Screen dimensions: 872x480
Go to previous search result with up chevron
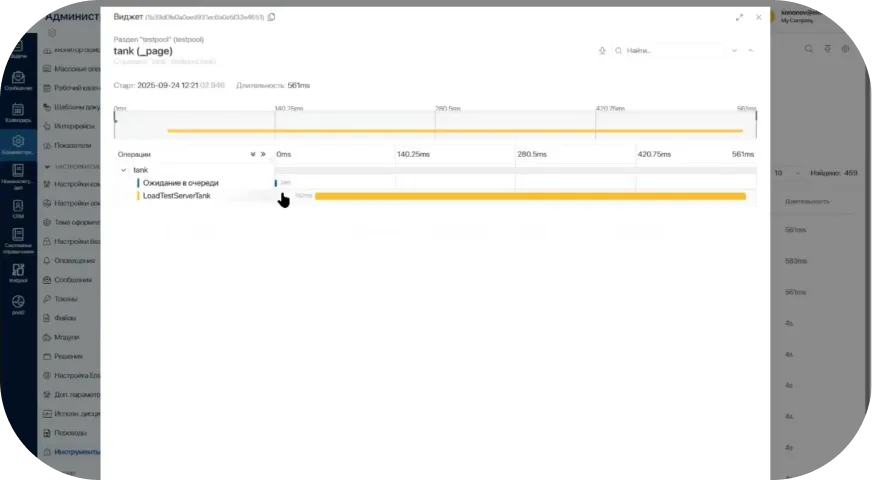[x=751, y=50]
